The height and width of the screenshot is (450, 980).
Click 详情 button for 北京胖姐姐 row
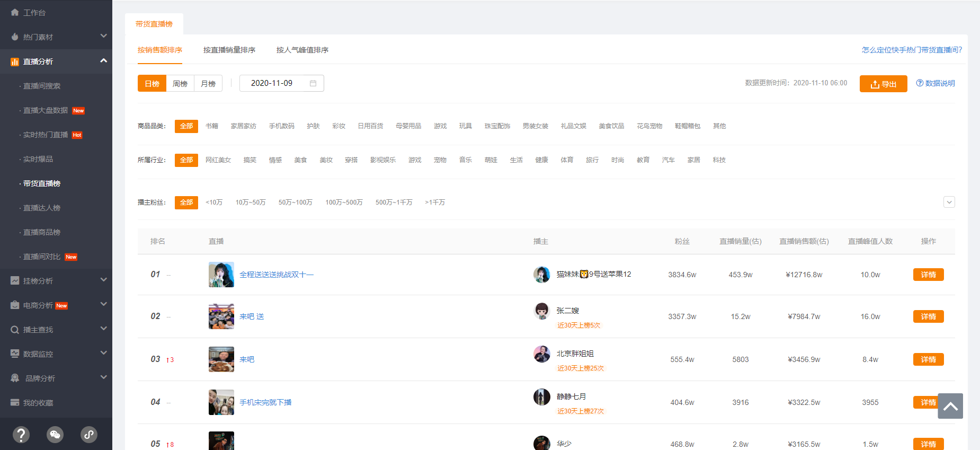pos(929,359)
